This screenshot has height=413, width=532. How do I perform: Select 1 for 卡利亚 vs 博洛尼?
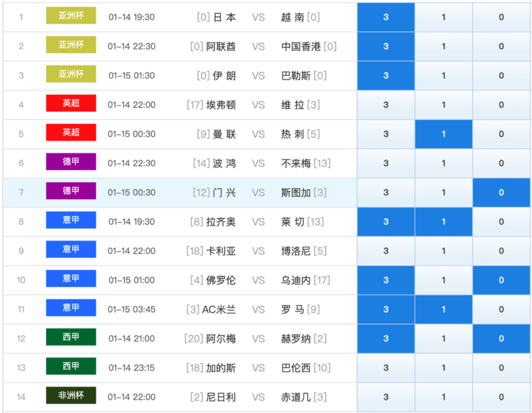[444, 251]
